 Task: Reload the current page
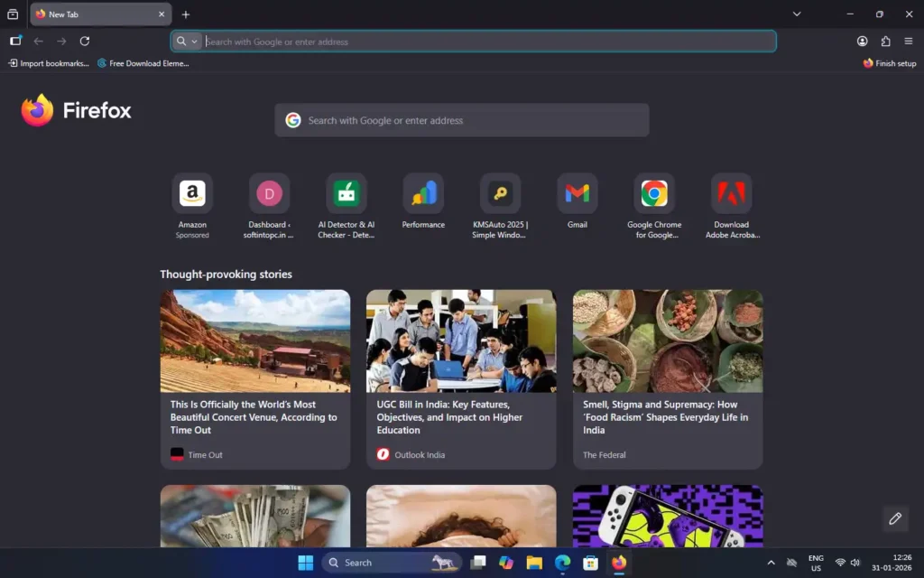(x=85, y=41)
